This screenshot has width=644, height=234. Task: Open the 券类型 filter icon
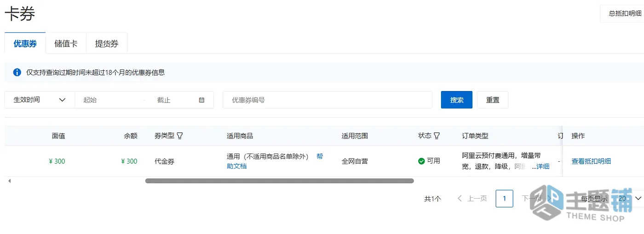pyautogui.click(x=180, y=136)
